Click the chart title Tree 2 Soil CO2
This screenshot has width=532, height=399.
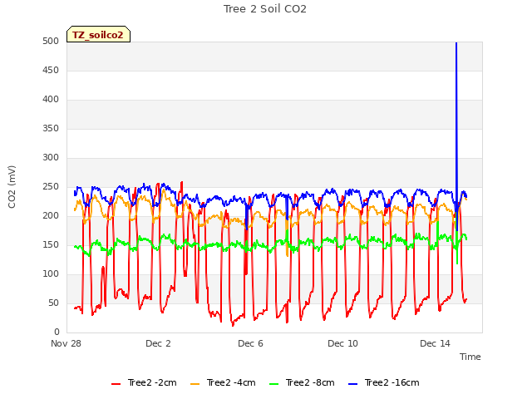pos(265,9)
